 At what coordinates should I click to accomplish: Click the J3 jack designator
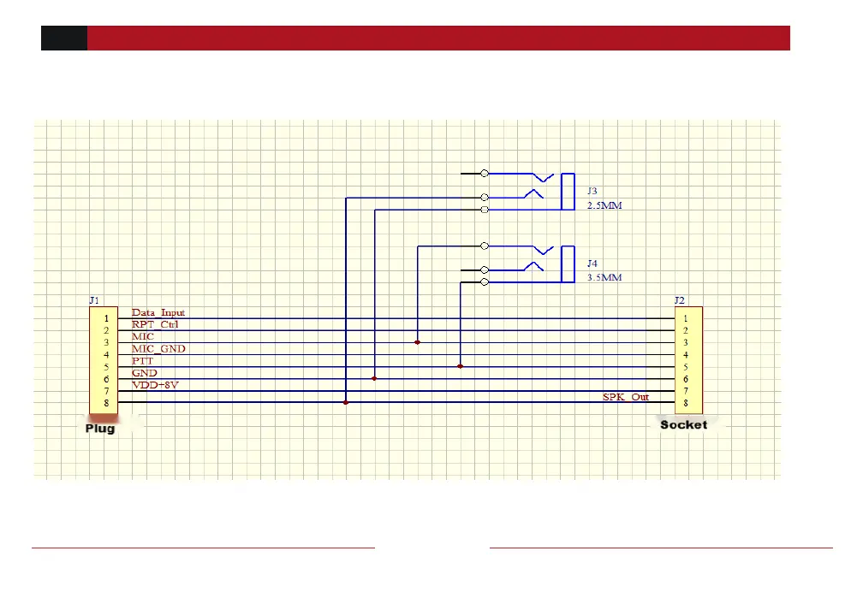click(x=592, y=191)
